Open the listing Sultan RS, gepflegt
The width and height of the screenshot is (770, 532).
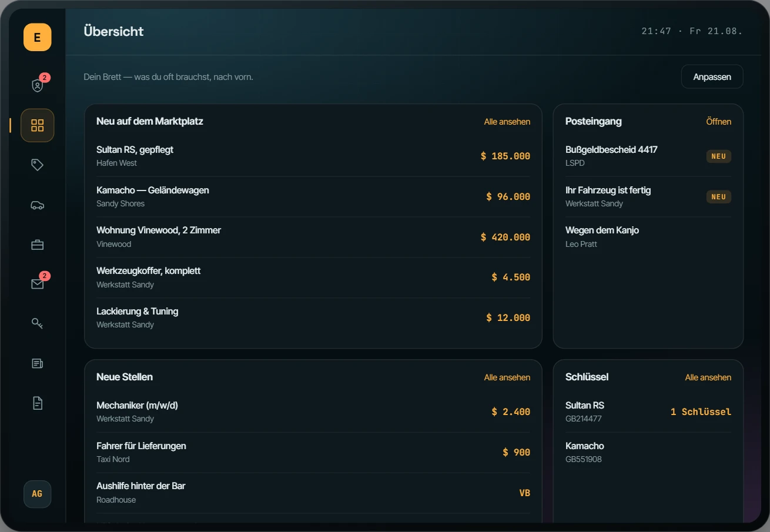click(313, 156)
